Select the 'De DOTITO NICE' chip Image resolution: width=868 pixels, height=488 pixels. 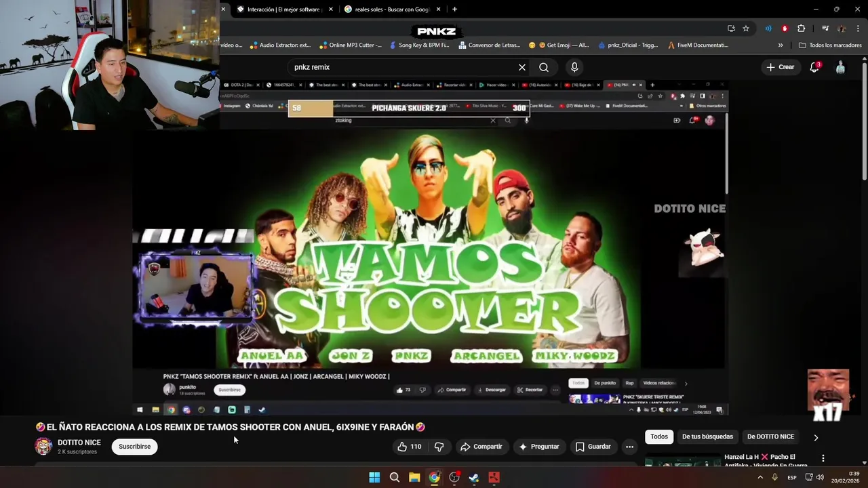770,436
